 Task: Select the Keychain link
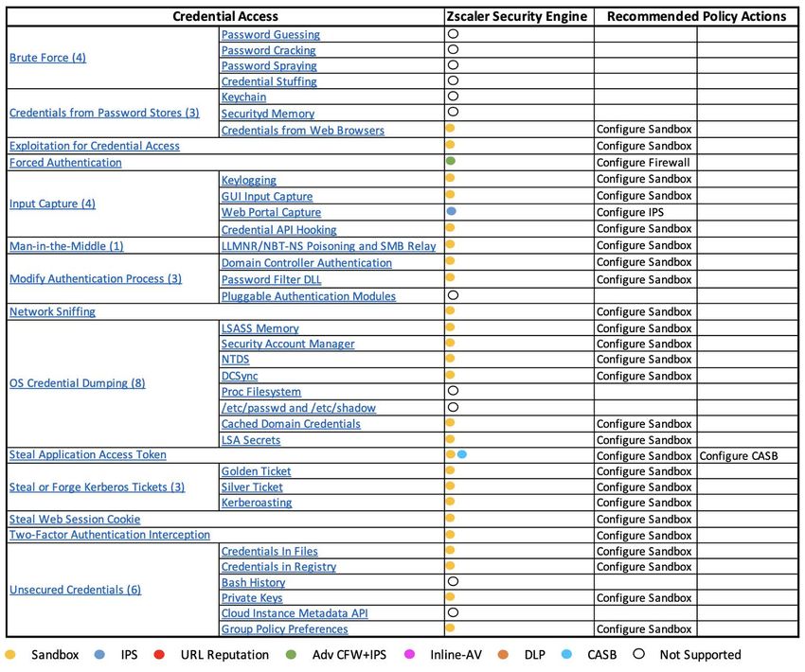[243, 97]
